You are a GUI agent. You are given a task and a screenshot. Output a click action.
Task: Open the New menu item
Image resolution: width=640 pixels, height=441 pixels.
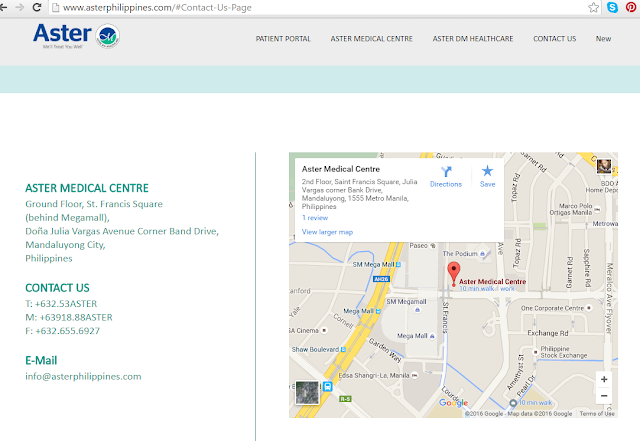pyautogui.click(x=603, y=39)
